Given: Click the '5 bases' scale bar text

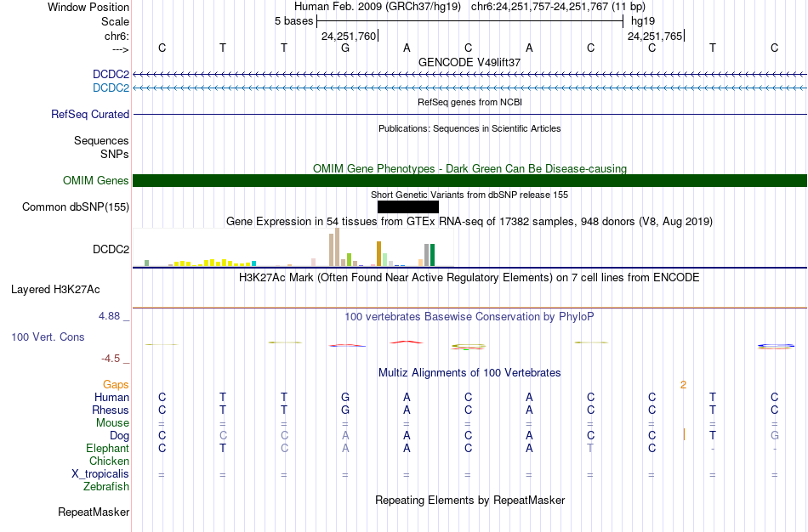Looking at the screenshot, I should 293,21.
